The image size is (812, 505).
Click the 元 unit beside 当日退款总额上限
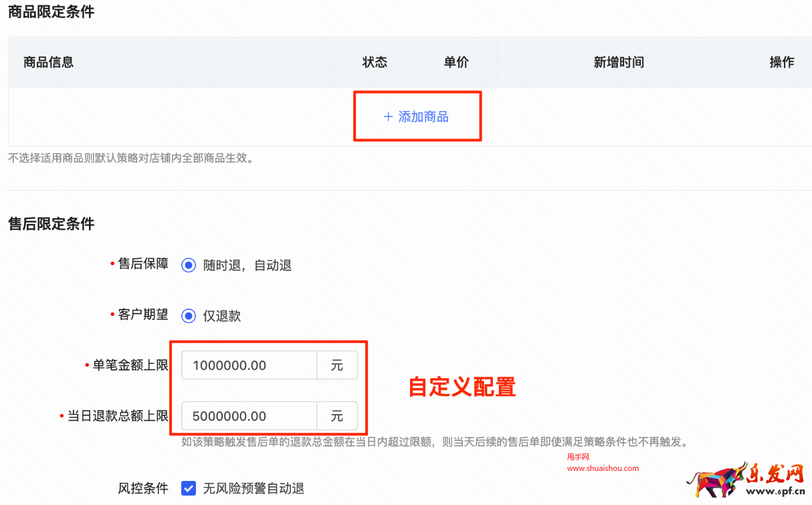(x=337, y=416)
